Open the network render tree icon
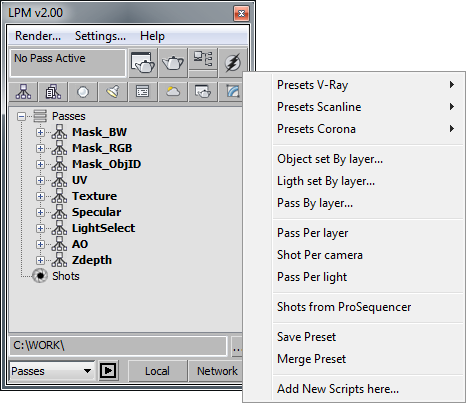The width and height of the screenshot is (466, 403). (203, 58)
